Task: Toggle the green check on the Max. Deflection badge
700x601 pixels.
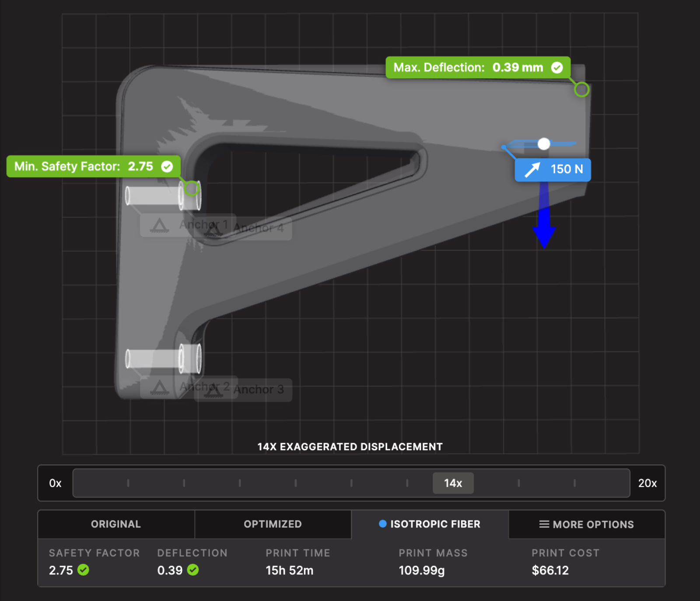Action: pyautogui.click(x=557, y=67)
